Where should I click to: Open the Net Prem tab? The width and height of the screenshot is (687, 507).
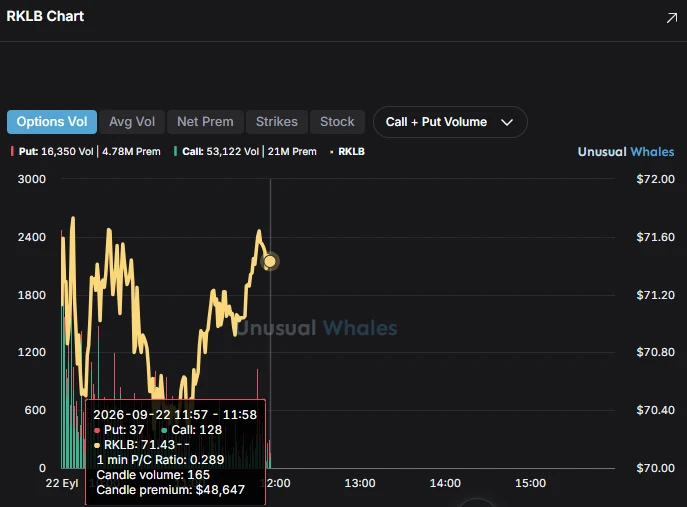tap(205, 122)
